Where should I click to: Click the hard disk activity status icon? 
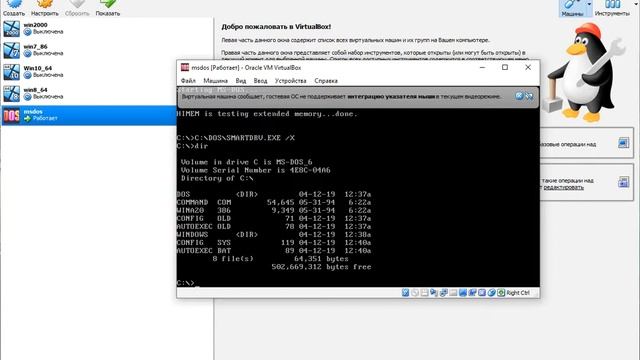coord(405,293)
